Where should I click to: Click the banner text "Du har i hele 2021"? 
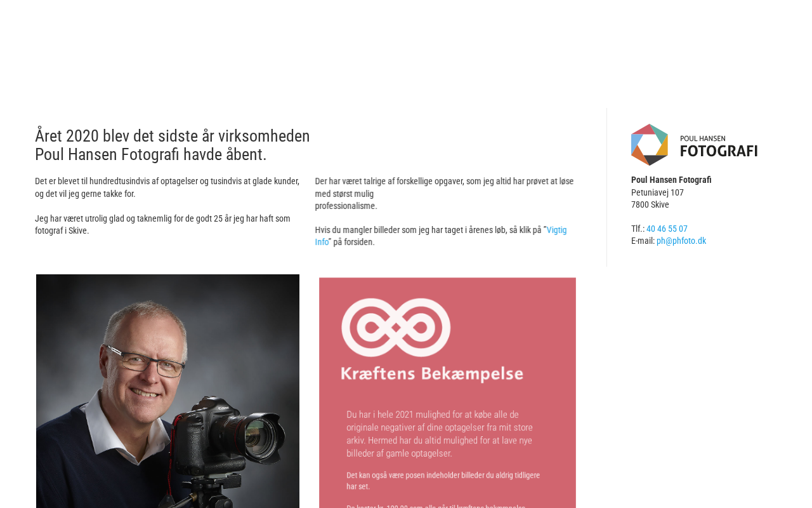coord(440,434)
